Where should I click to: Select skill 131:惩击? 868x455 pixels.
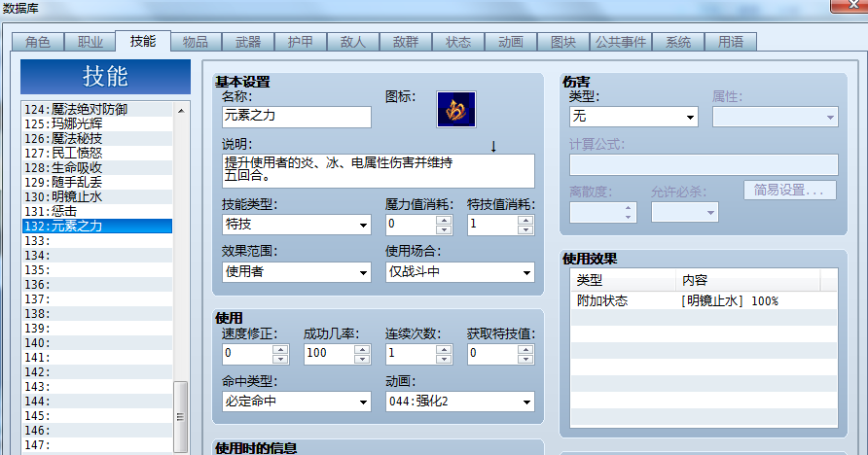(97, 211)
